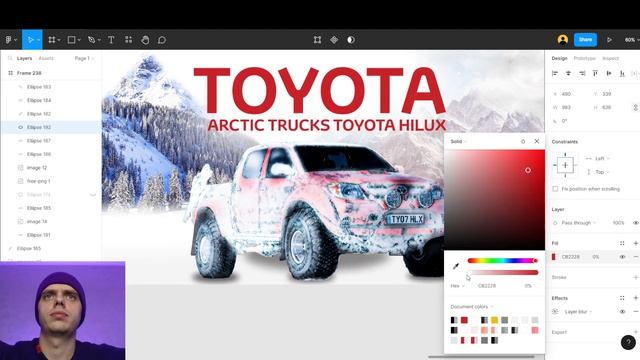Click the Create component icon

[x=334, y=40]
